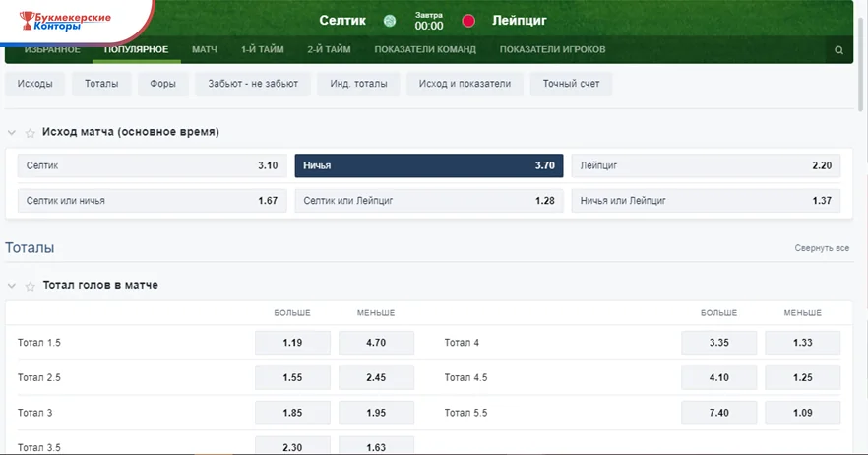Favorite the Исход матча market star
This screenshot has height=455, width=868.
pyautogui.click(x=30, y=132)
